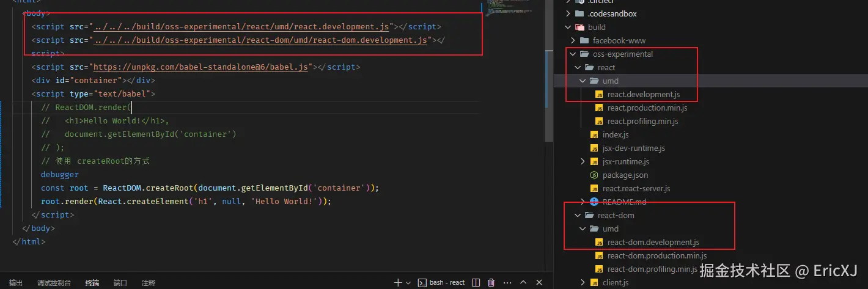Screen dimensions: 868x289
Task: Follow the unpkg babel-standalone URL link
Action: pyautogui.click(x=200, y=67)
